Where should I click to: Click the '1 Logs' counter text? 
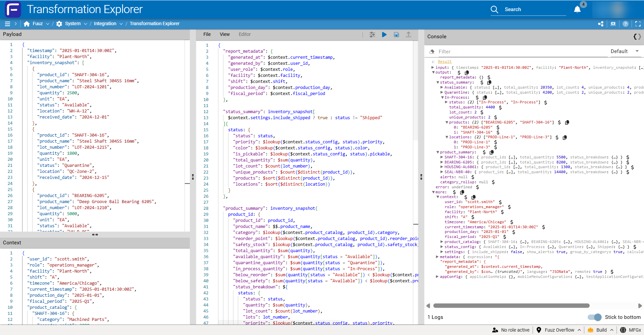[435, 317]
